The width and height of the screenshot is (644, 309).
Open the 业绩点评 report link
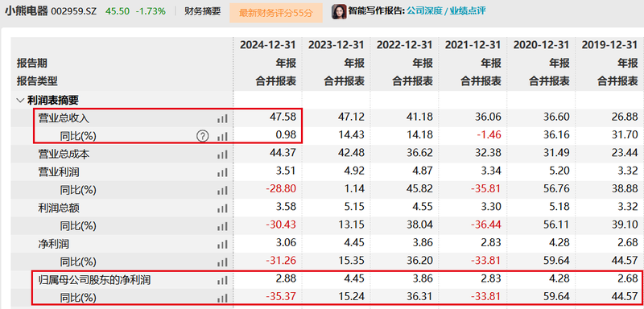[x=468, y=10]
